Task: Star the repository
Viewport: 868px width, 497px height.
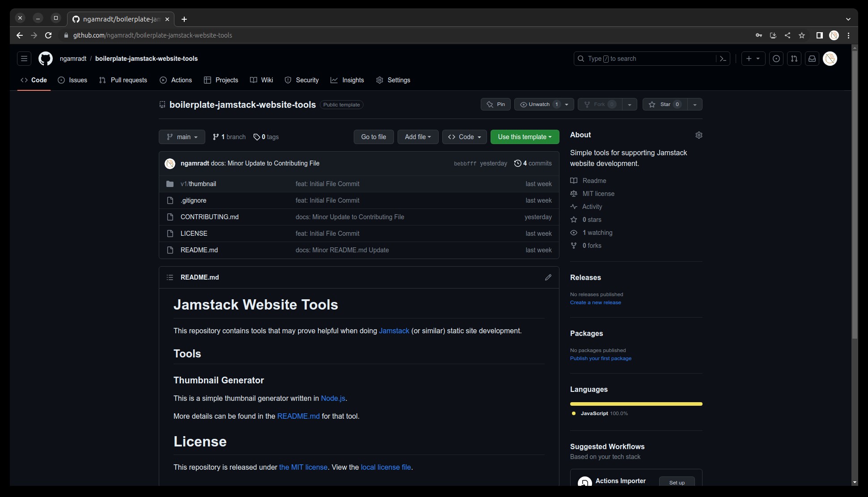Action: [x=665, y=104]
